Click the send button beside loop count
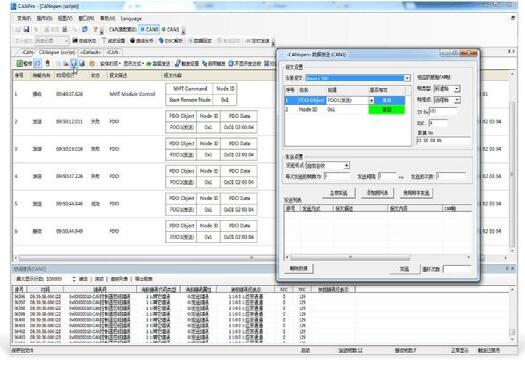This screenshot has width=525, height=368. click(404, 269)
